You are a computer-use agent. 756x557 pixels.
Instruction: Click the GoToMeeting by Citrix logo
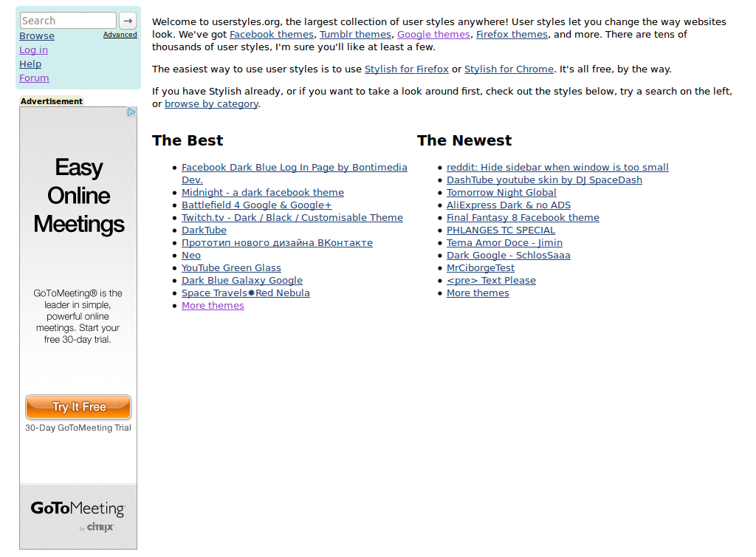coord(78,516)
